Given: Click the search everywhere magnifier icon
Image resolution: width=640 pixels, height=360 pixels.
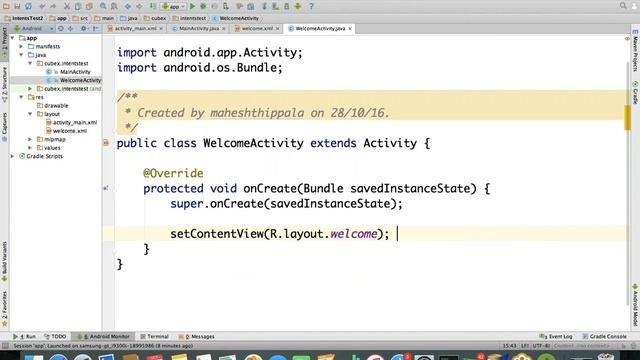Looking at the screenshot, I should click(623, 5).
